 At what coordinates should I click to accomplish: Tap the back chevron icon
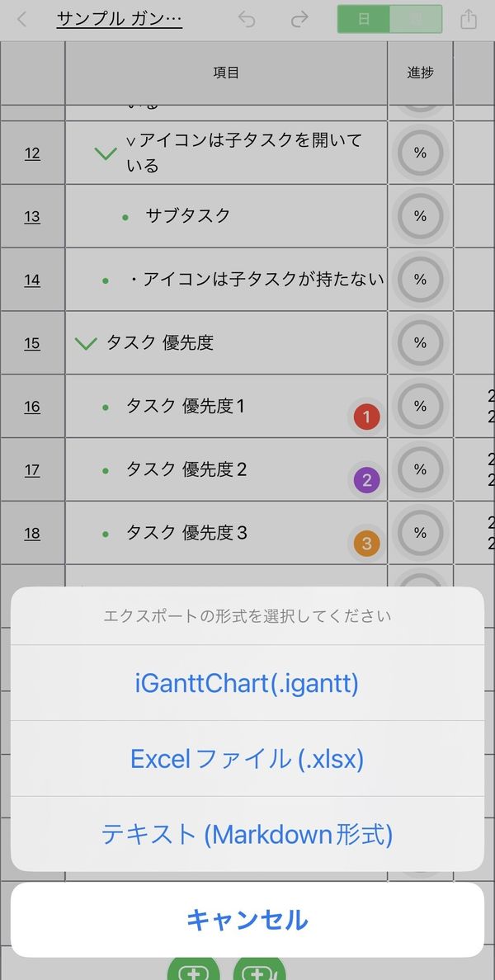[x=22, y=19]
